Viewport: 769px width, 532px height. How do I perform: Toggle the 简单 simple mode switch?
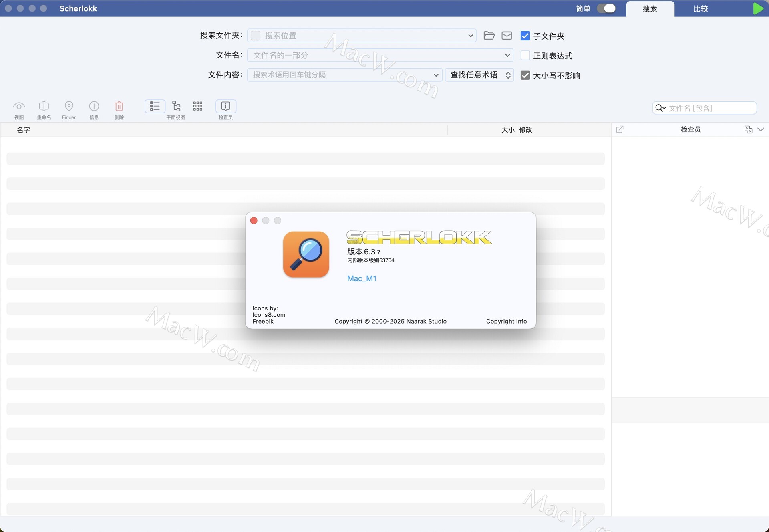click(606, 8)
